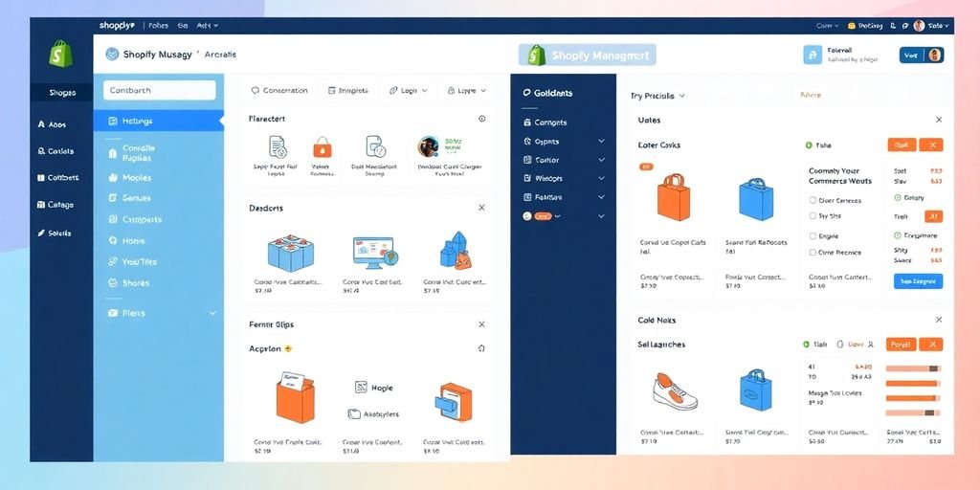Viewport: 980px width, 490px height.
Task: Click the green Eovgrimore clock icon
Action: click(898, 235)
